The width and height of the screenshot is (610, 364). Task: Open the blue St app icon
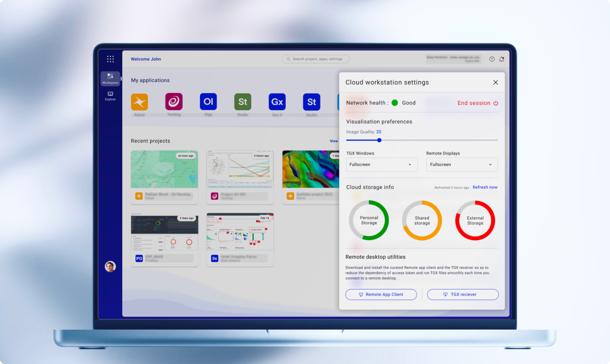tap(311, 102)
